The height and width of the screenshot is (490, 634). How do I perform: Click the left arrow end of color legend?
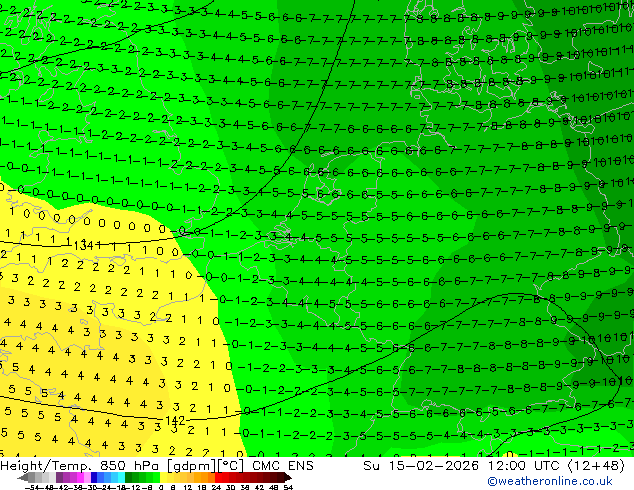[x=23, y=477]
